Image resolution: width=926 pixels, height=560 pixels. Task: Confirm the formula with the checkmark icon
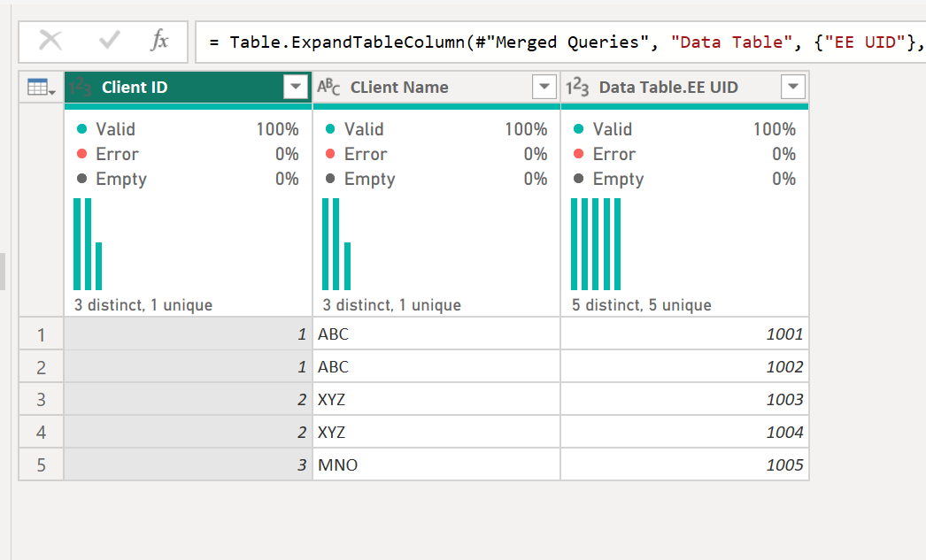point(109,41)
